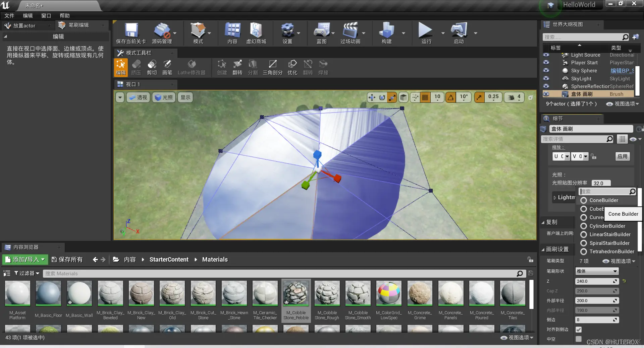This screenshot has height=348, width=644.
Task: Click the Apply scale button
Action: [623, 156]
